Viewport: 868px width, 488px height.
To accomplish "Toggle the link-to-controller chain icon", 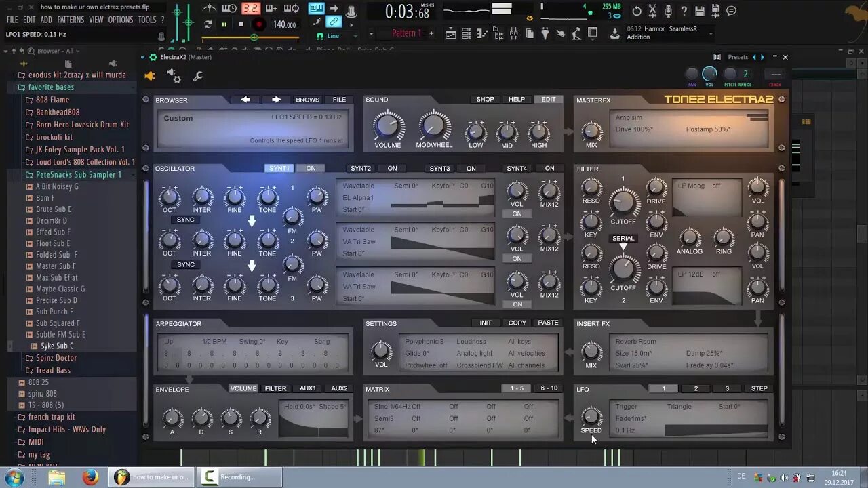I will (334, 22).
